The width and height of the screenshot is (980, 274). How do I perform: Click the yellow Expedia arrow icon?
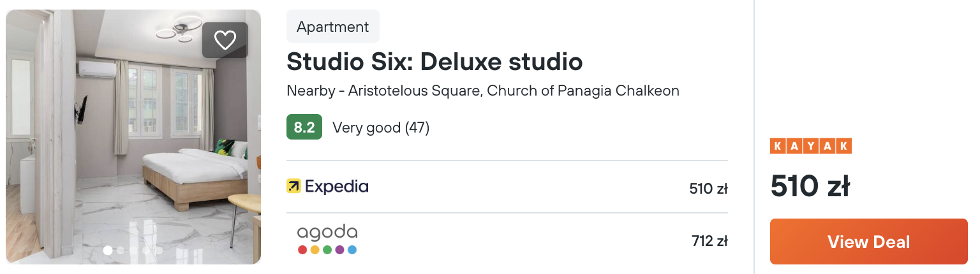293,186
